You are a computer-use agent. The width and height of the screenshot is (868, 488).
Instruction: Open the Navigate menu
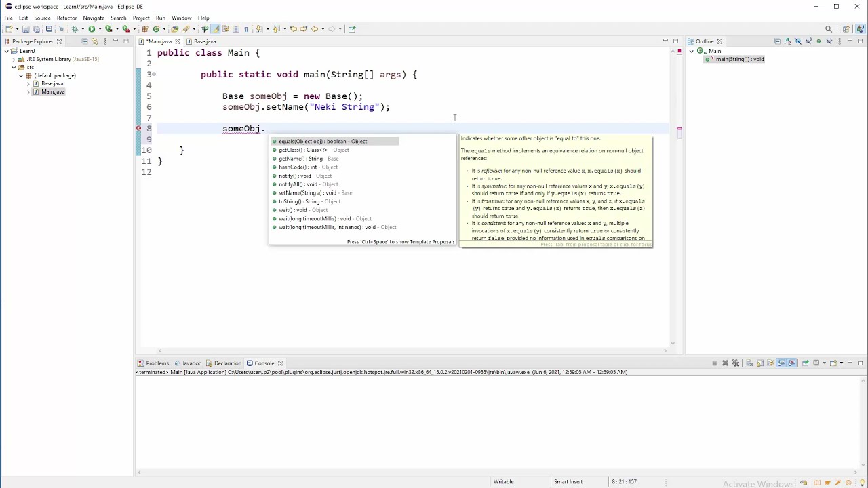pyautogui.click(x=94, y=18)
